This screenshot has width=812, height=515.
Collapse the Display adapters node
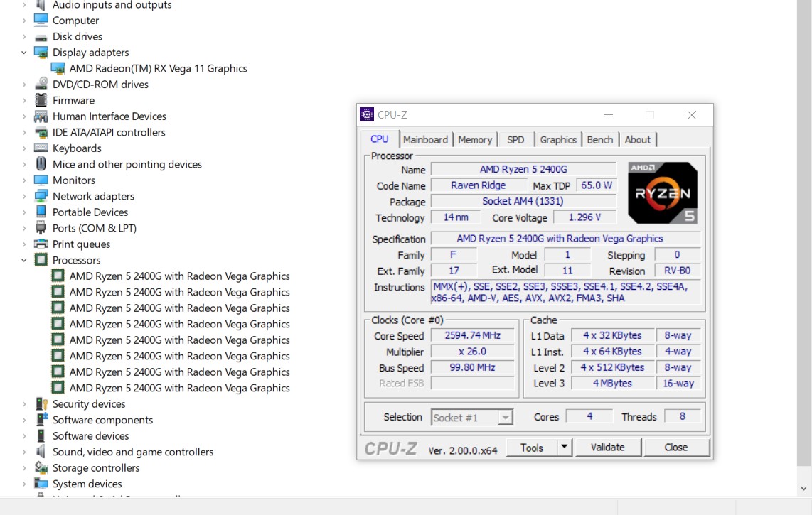(x=23, y=53)
